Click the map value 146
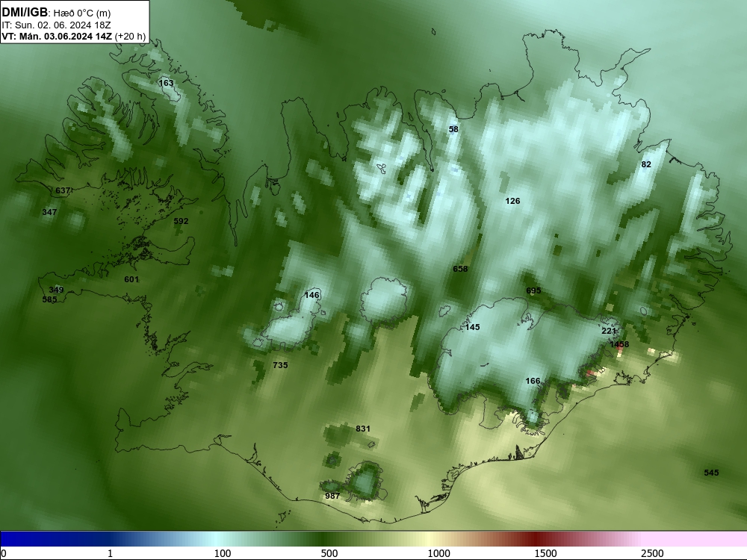This screenshot has width=747, height=560. click(x=311, y=295)
